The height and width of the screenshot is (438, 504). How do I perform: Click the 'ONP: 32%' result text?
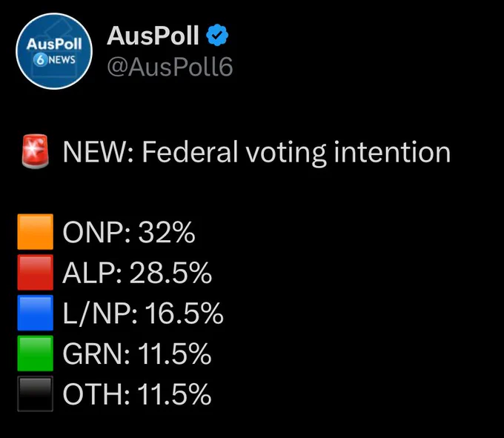[x=129, y=232]
